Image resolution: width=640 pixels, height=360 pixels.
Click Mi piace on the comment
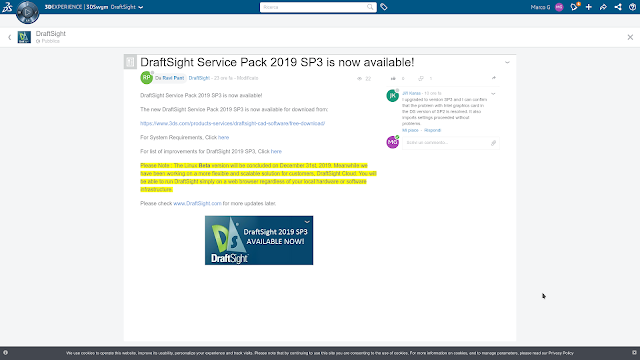pos(410,130)
